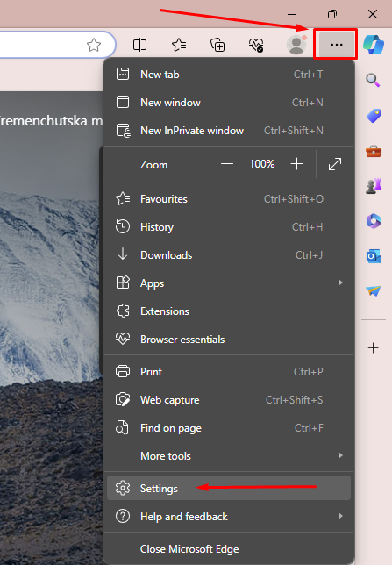Screen dimensions: 392x565
Task: Restore down the browser window
Action: (x=332, y=14)
